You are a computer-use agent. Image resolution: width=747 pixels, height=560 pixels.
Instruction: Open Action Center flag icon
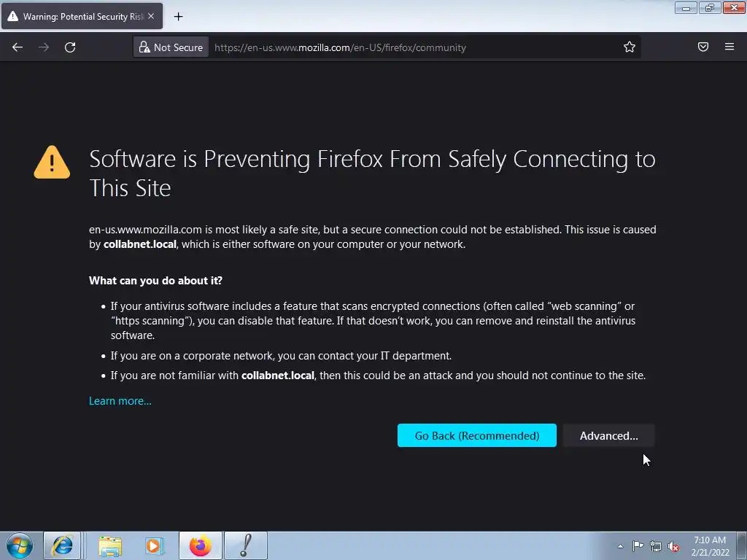point(638,546)
